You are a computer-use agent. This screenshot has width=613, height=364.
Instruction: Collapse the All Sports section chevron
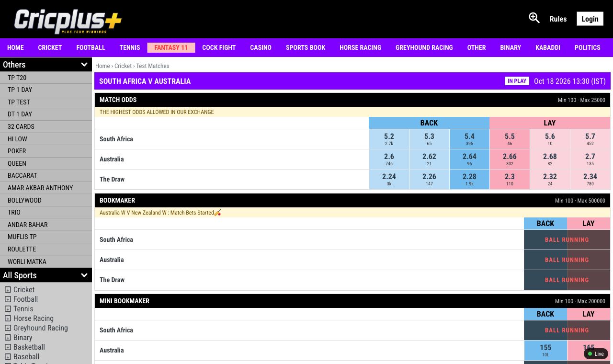click(84, 275)
